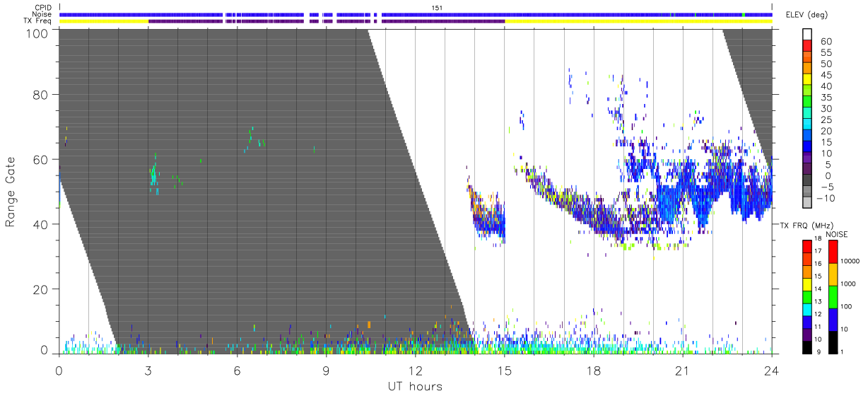
Task: Select the NOISE legend title
Action: click(836, 234)
